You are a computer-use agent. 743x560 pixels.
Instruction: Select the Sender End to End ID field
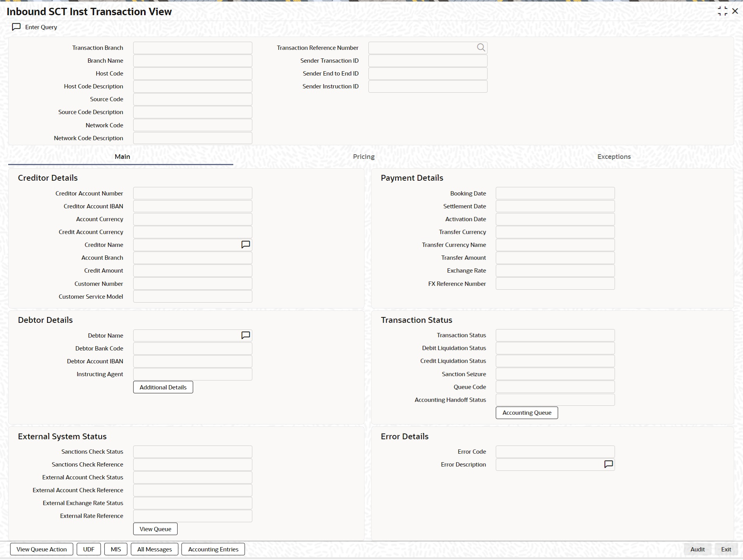click(428, 73)
